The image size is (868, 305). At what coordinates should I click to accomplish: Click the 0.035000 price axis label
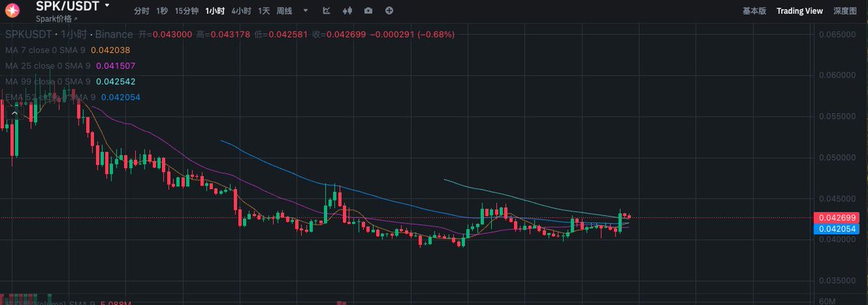pos(836,280)
